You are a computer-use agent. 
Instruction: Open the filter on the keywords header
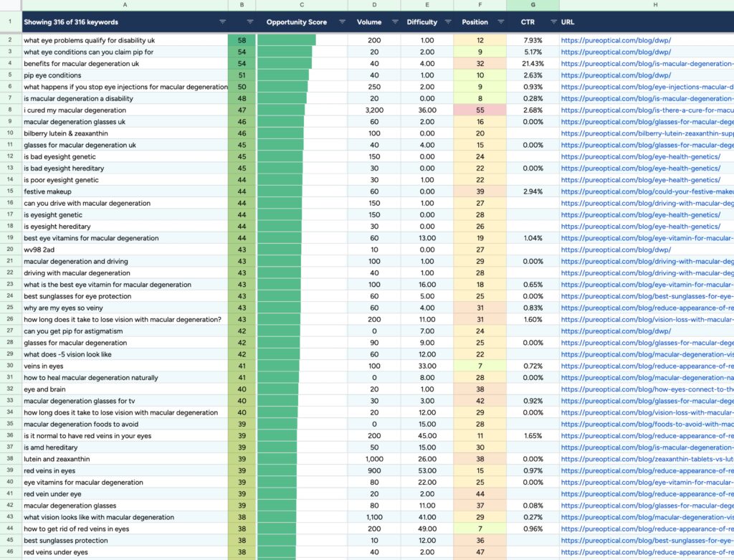tap(222, 22)
